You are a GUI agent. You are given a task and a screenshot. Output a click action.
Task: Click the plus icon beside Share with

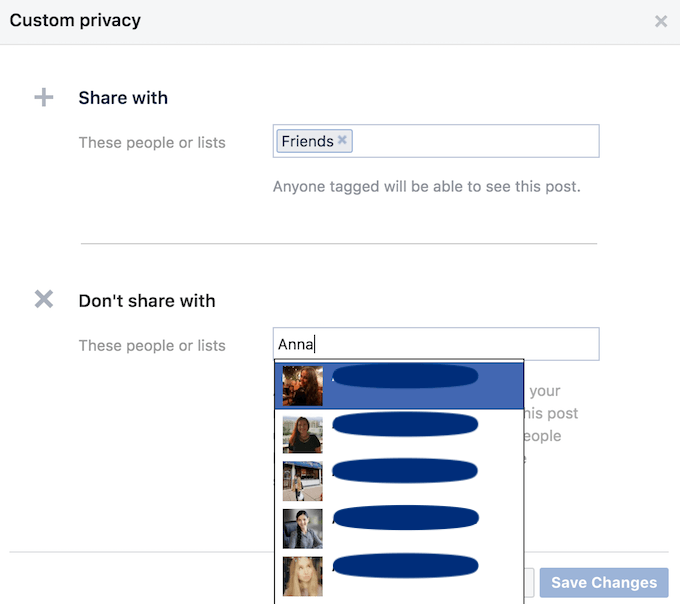[44, 97]
